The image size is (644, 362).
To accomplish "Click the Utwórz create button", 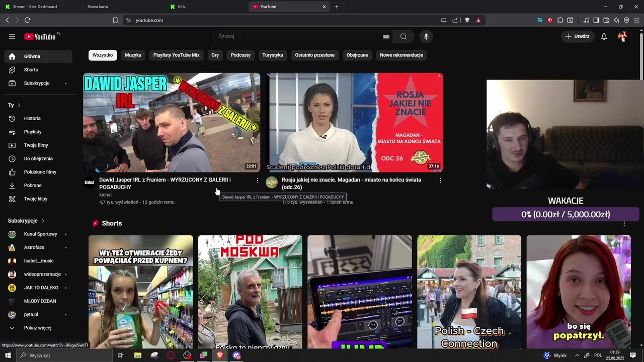I will click(x=578, y=36).
